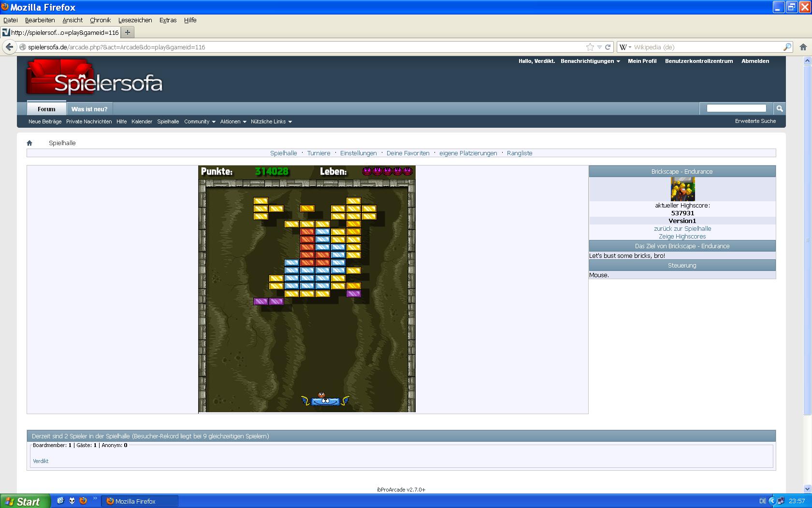This screenshot has height=508, width=812.
Task: Expand the Nützliche Links dropdown
Action: coord(271,121)
